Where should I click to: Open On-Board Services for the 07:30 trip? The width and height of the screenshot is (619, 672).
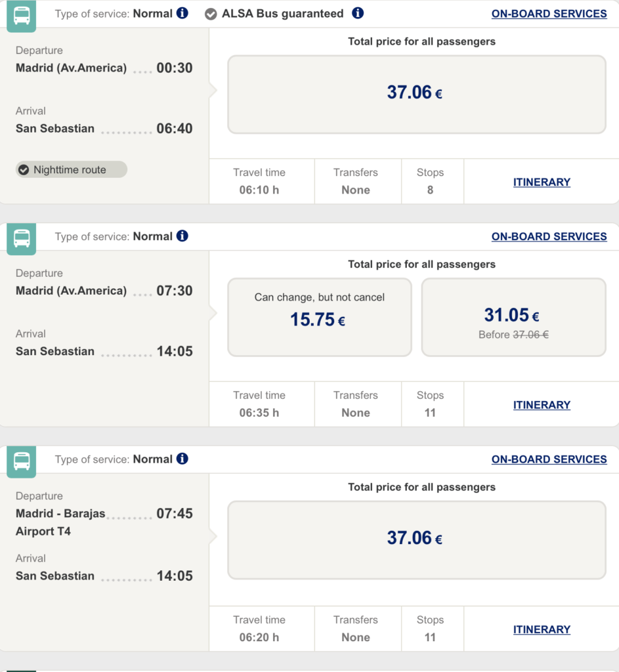tap(549, 236)
